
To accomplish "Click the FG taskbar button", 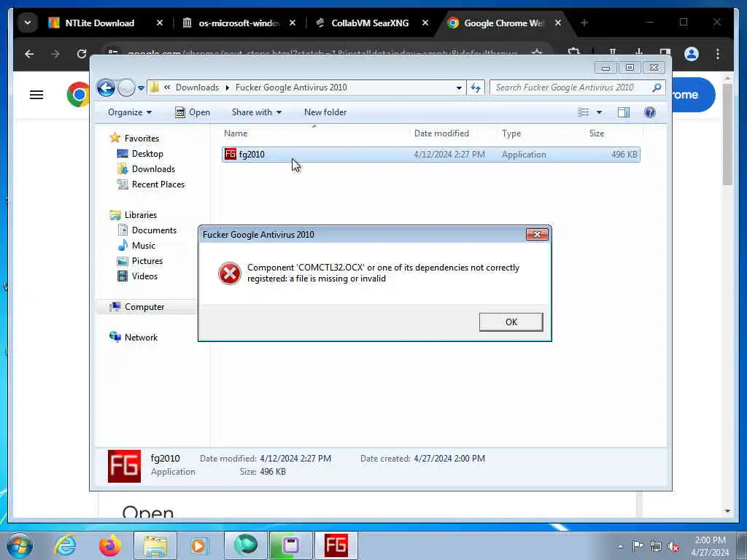I will pyautogui.click(x=336, y=545).
